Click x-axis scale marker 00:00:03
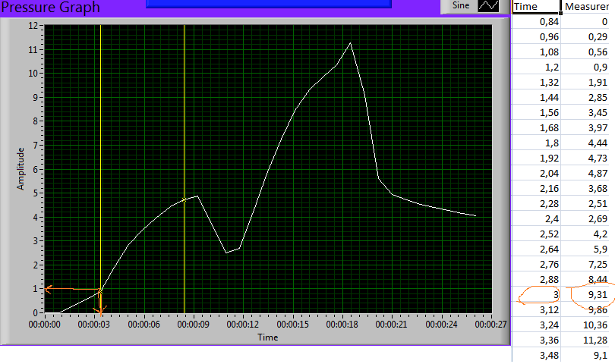 point(93,325)
